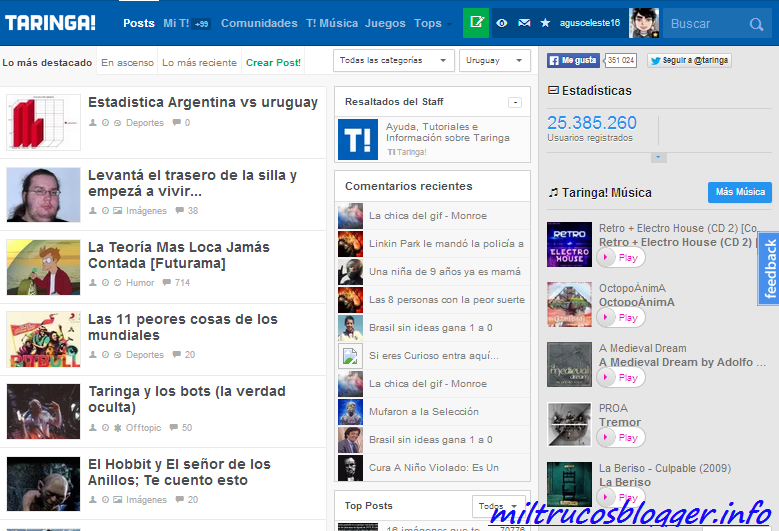Open the Uruguay country dropdown
This screenshot has width=779, height=531.
(494, 61)
